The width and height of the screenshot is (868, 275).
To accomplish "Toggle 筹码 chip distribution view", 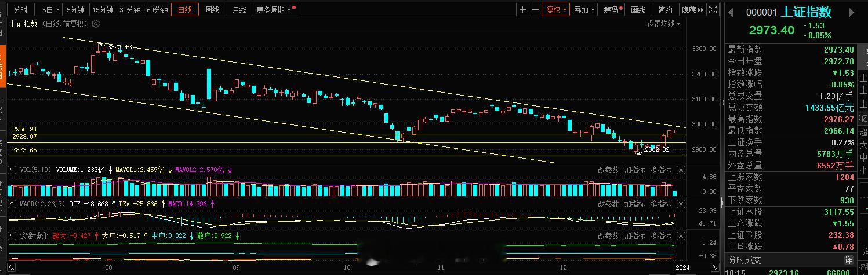I will [x=612, y=10].
